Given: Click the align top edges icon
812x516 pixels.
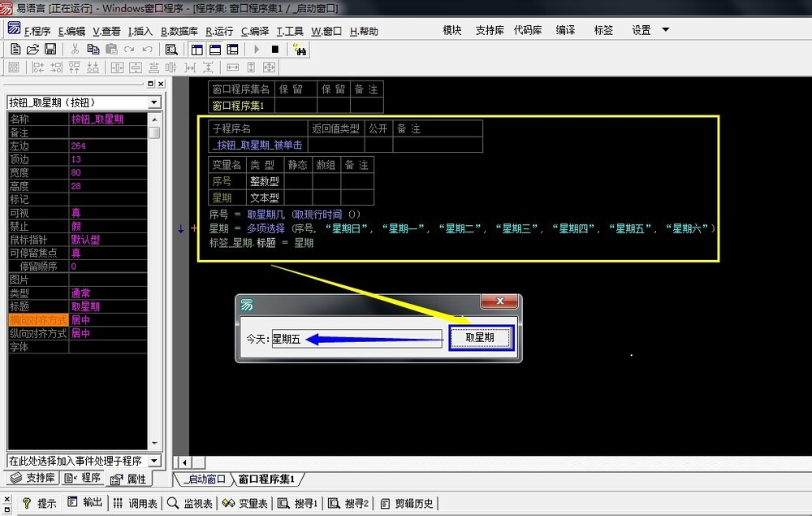Looking at the screenshot, I should 75,67.
